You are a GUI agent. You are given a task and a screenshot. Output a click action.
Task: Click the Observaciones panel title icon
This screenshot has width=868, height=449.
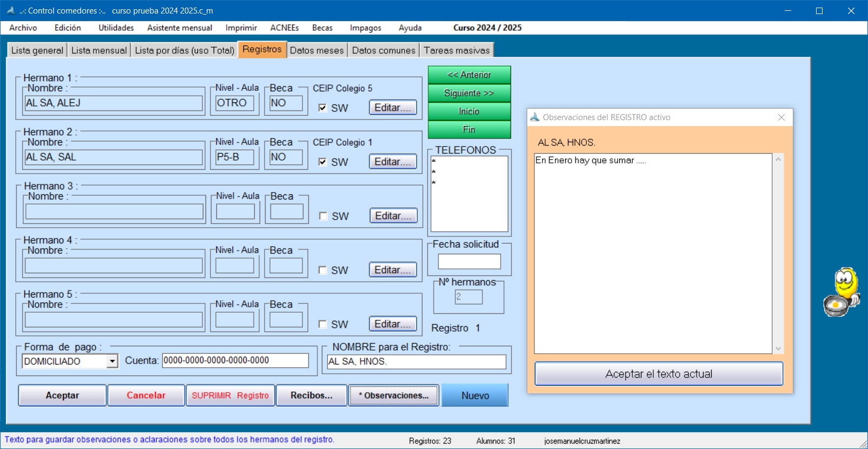coord(535,117)
